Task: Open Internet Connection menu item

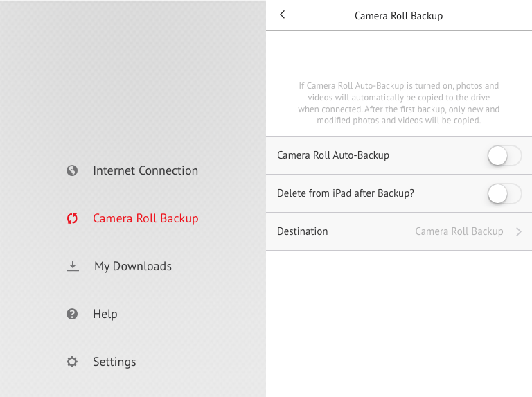Action: click(145, 170)
